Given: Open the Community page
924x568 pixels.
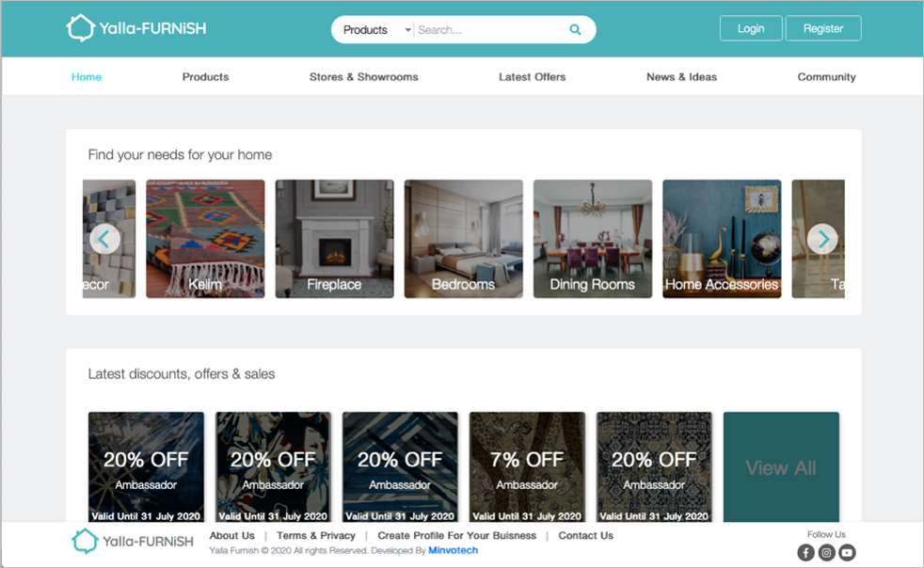Looking at the screenshot, I should point(826,76).
